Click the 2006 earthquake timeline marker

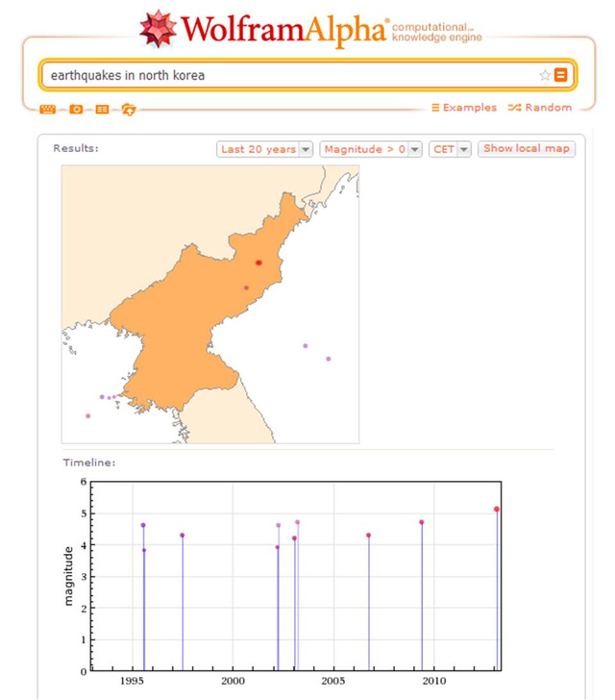(x=368, y=536)
